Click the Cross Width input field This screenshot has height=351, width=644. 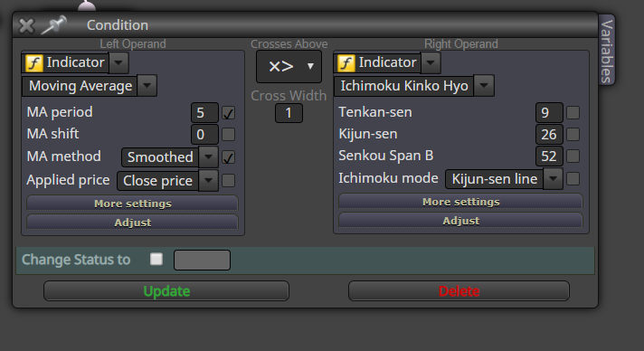(x=289, y=113)
